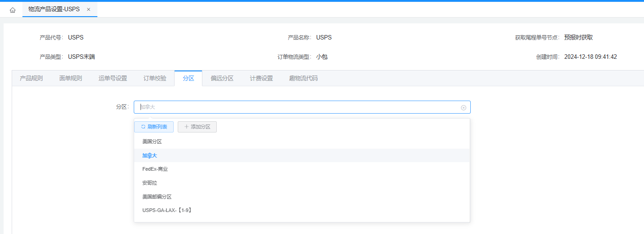Select the 分区 tab

(x=188, y=78)
